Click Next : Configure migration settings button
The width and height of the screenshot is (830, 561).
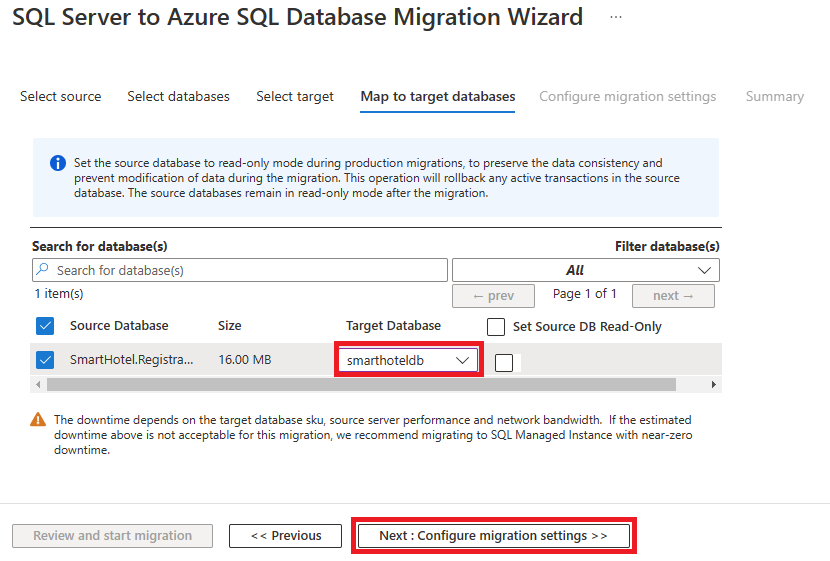(493, 536)
